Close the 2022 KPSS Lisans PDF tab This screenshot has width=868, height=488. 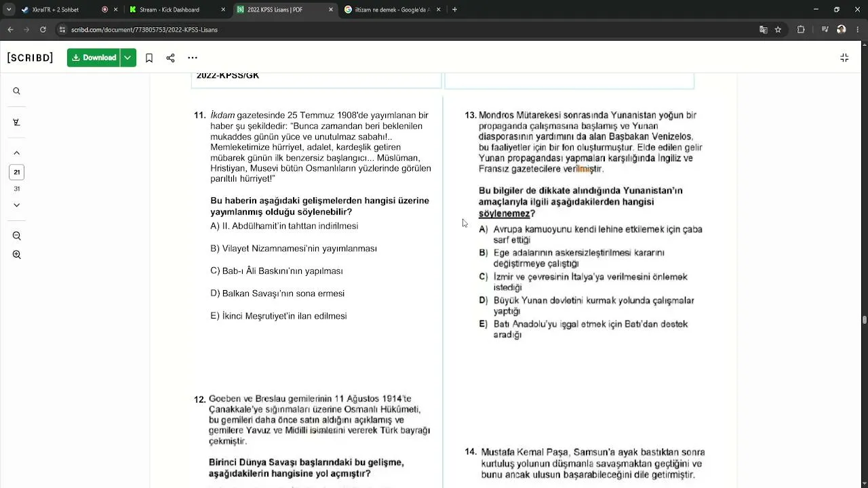coord(331,9)
